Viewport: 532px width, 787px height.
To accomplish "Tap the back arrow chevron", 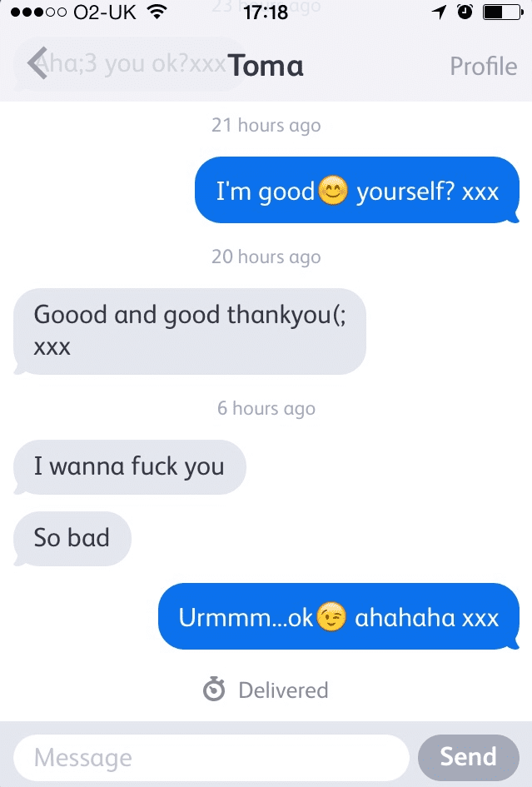I will [37, 63].
